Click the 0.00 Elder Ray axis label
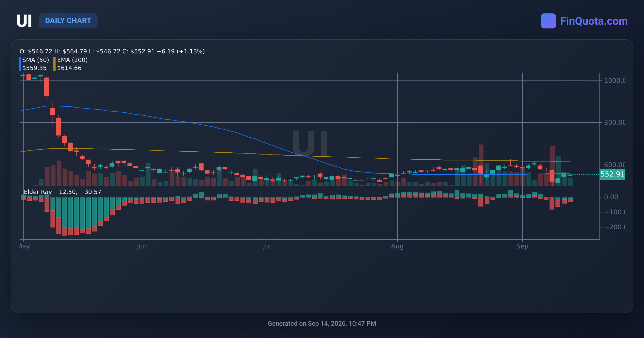The image size is (644, 338). [611, 197]
